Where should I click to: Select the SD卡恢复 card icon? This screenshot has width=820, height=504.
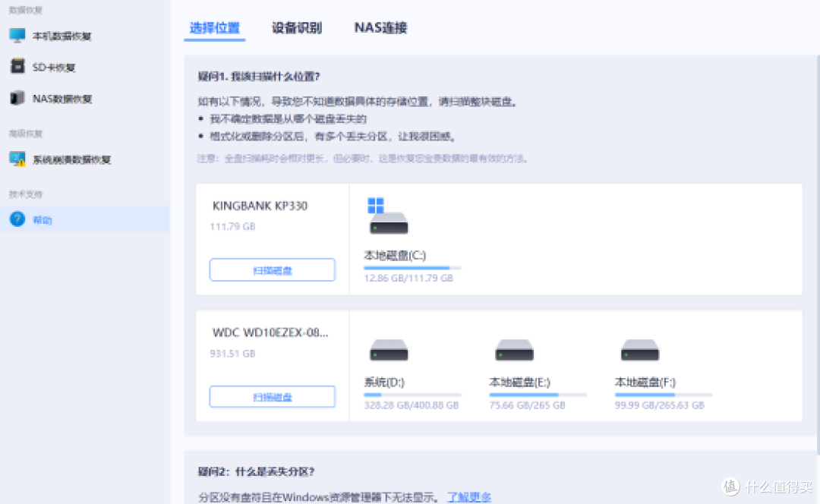point(17,66)
